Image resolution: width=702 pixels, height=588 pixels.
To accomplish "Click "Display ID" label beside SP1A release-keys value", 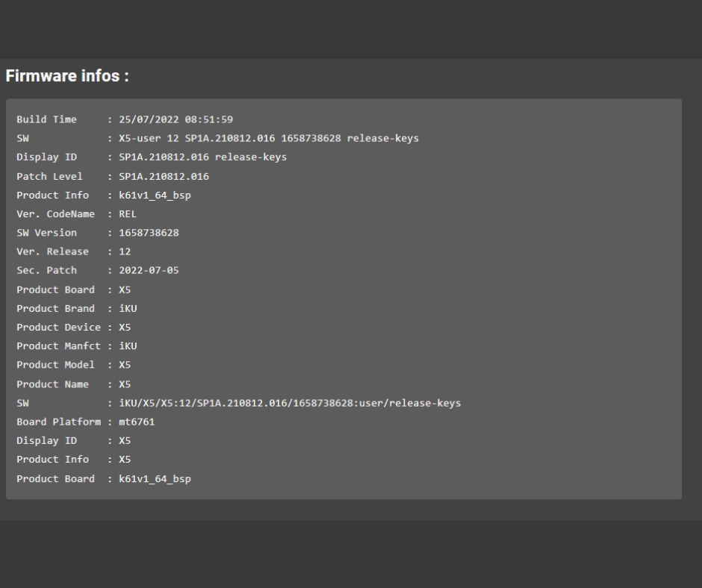I will pyautogui.click(x=46, y=157).
